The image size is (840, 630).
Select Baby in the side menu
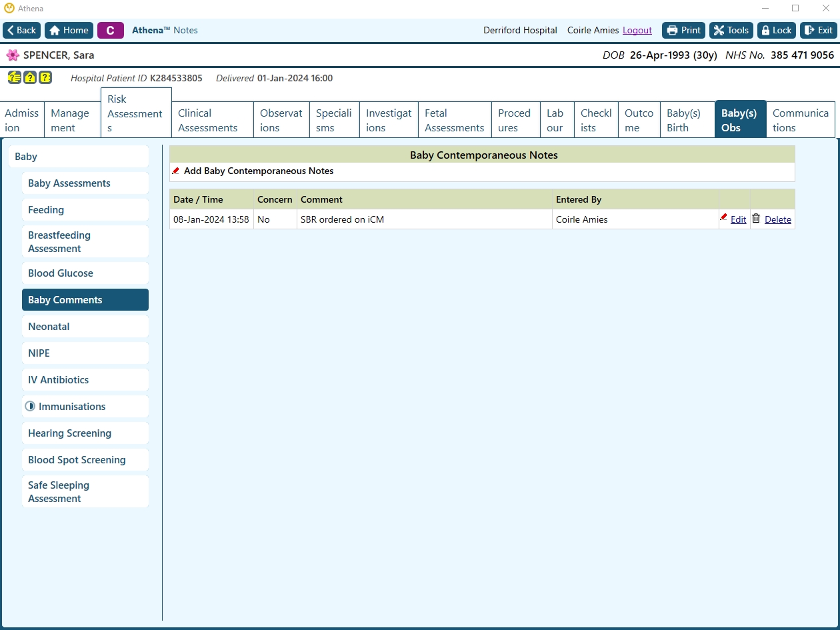pyautogui.click(x=79, y=157)
